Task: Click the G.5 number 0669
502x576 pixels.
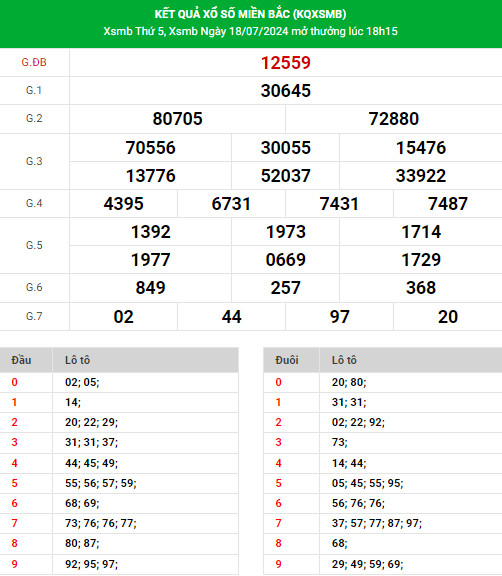Action: point(286,260)
